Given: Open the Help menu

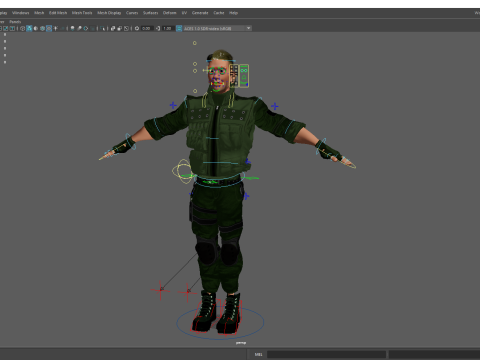Looking at the screenshot, I should pyautogui.click(x=233, y=13).
